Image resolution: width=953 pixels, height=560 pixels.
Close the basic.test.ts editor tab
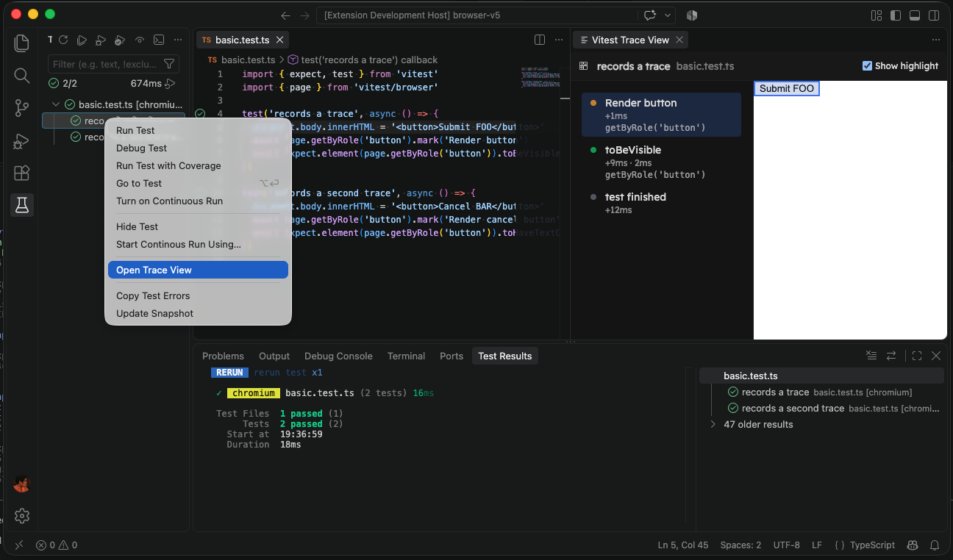(x=279, y=40)
